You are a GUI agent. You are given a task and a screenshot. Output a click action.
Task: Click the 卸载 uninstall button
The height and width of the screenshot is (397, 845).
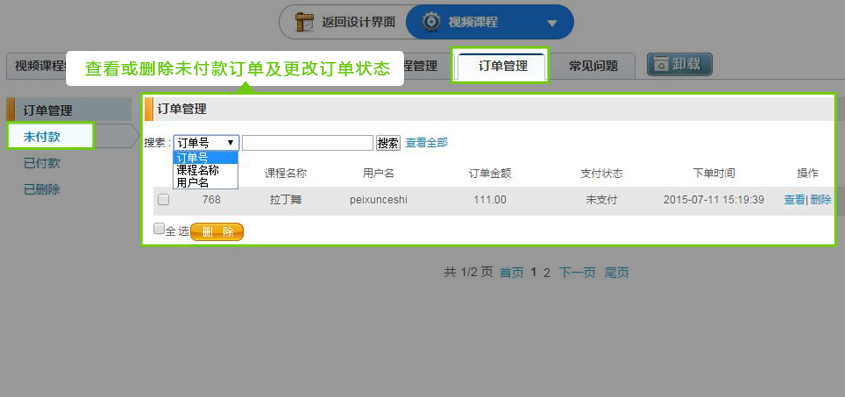pyautogui.click(x=680, y=65)
